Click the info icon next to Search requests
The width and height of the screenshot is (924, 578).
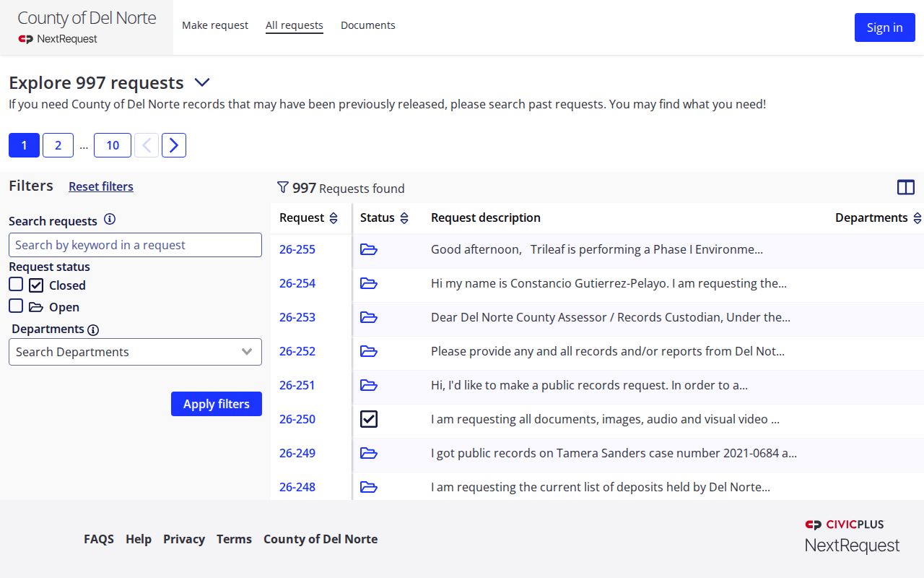[110, 220]
